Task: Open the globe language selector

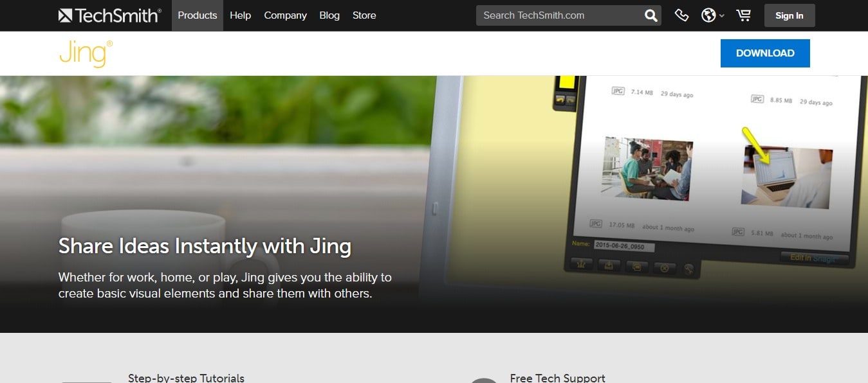Action: click(x=712, y=15)
